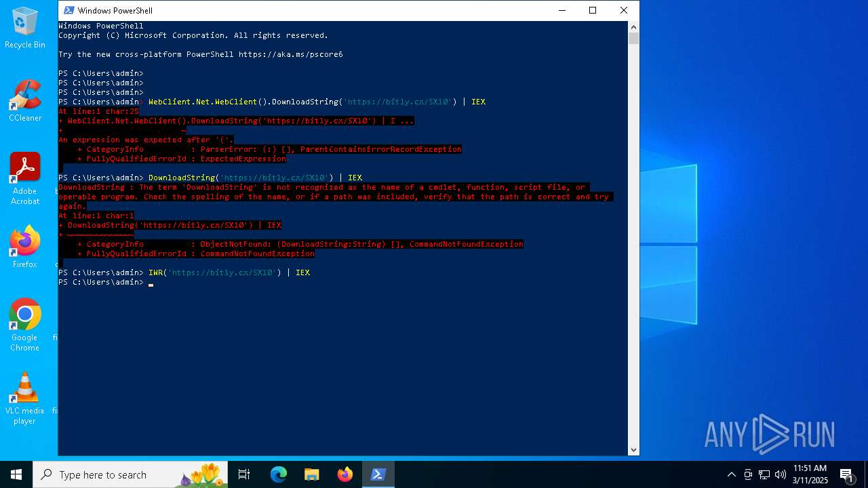Image resolution: width=868 pixels, height=488 pixels.
Task: Open the Windows Start menu
Action: point(16,474)
